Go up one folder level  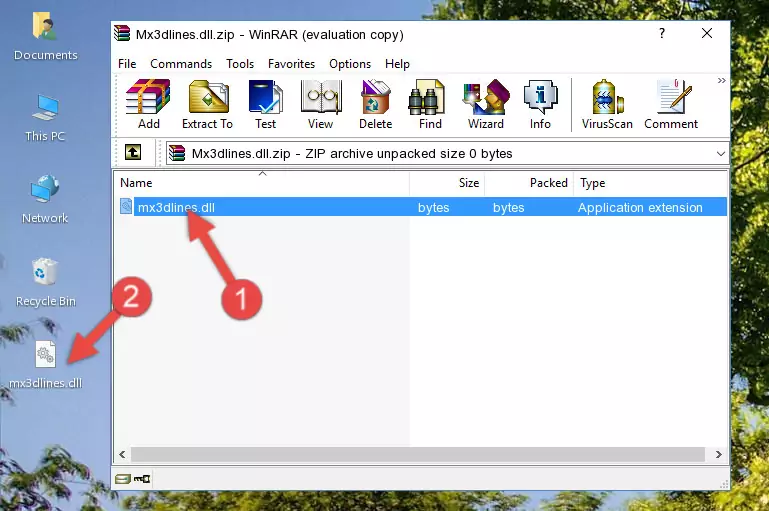pos(133,153)
